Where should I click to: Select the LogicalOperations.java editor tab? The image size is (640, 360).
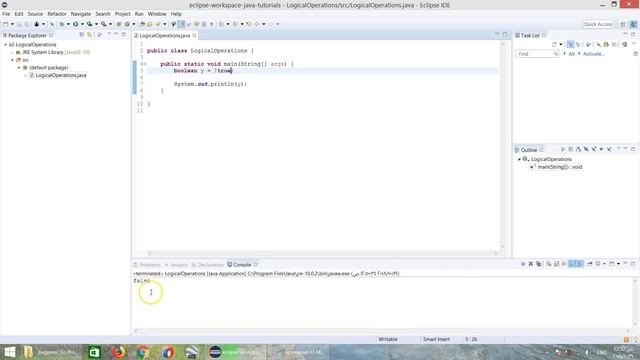pyautogui.click(x=165, y=36)
